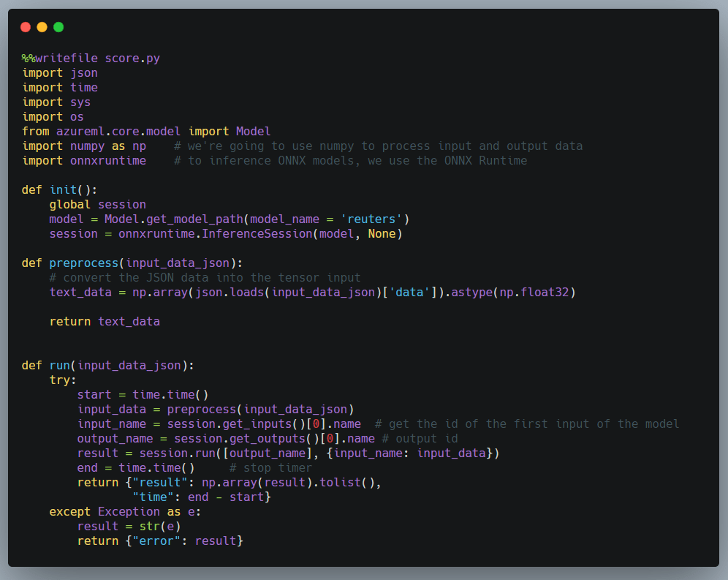The image size is (728, 580).
Task: Click the 'except Exception as e:' line
Action: (125, 511)
